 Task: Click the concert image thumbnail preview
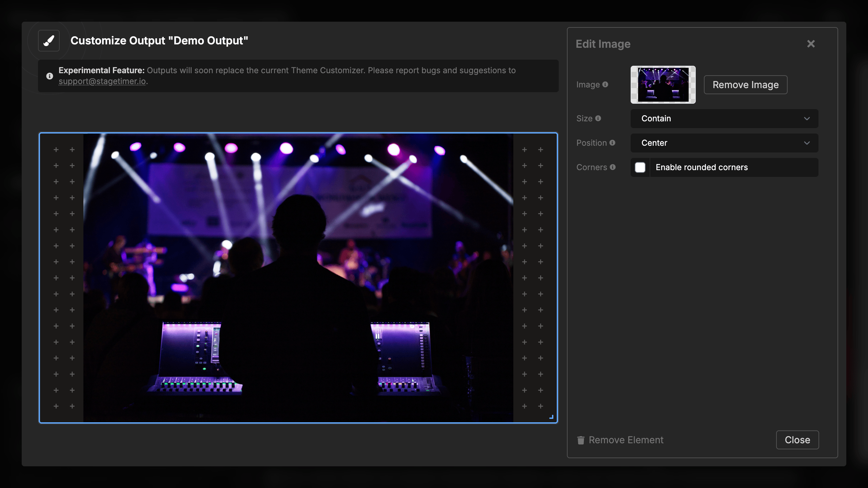(663, 85)
